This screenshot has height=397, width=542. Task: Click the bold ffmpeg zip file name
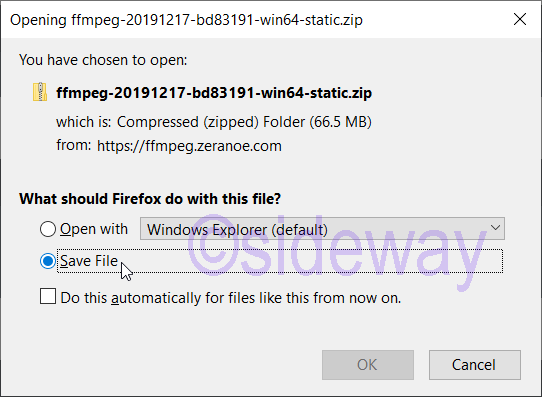point(214,93)
